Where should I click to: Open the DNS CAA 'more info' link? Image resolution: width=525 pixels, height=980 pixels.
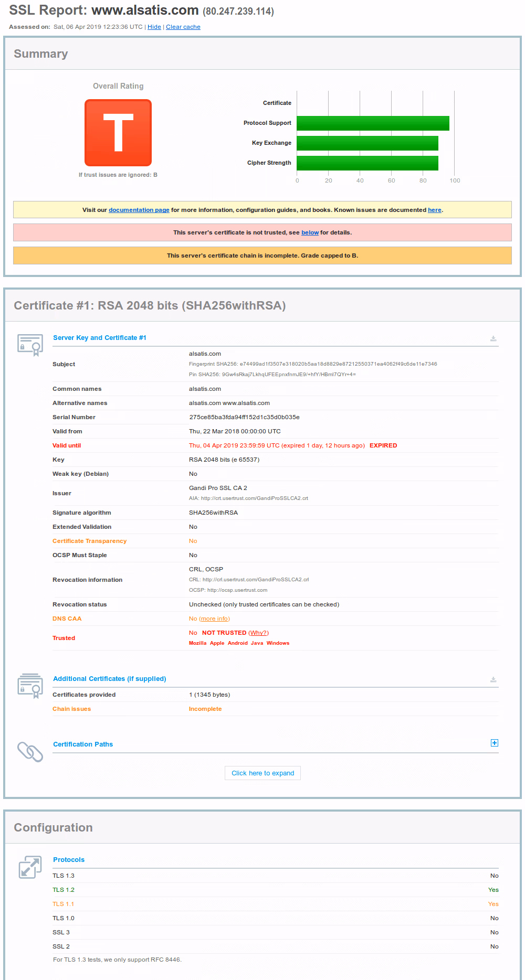214,619
